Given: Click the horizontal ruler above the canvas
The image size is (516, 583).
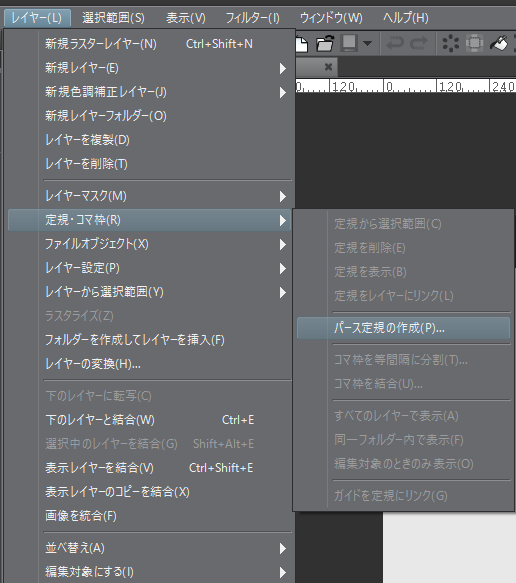Looking at the screenshot, I should [406, 86].
